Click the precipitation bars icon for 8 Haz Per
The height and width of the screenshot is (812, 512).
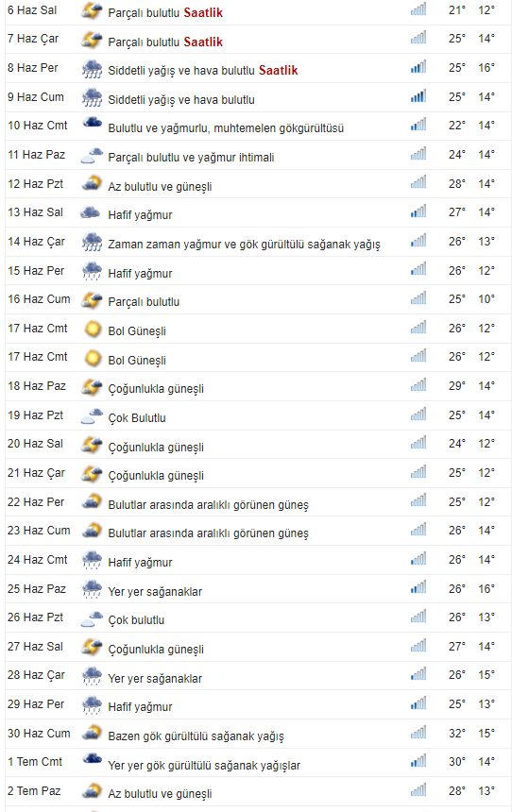click(418, 67)
